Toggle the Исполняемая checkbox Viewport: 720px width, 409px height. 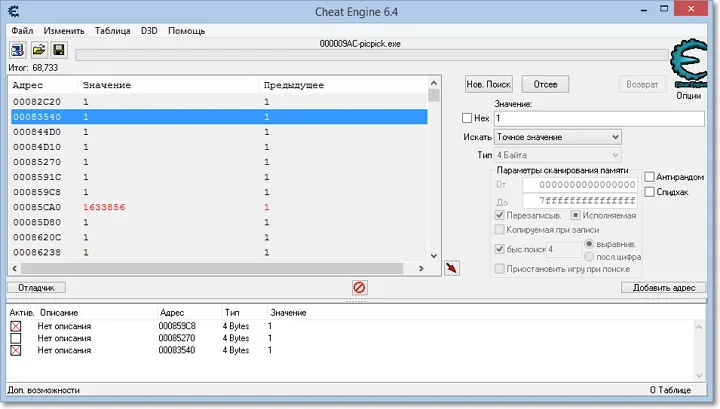click(x=575, y=215)
